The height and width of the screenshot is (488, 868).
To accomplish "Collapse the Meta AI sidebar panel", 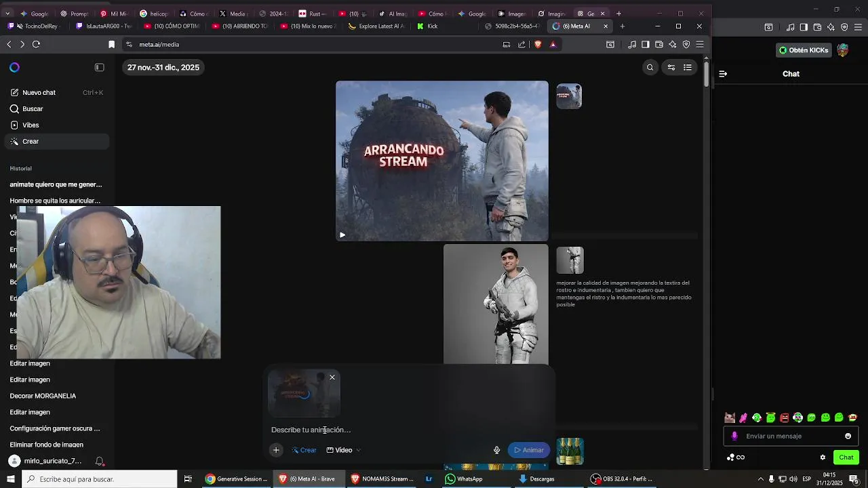I will click(99, 67).
